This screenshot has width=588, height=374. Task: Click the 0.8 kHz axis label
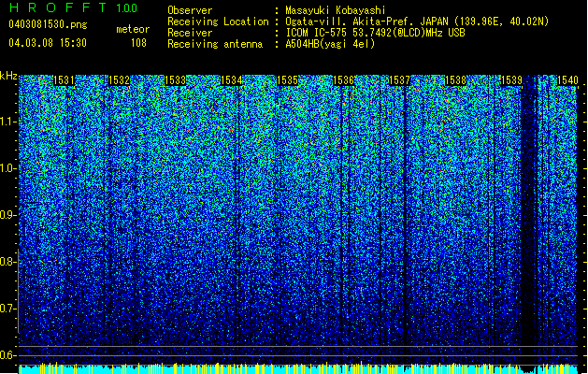point(7,262)
